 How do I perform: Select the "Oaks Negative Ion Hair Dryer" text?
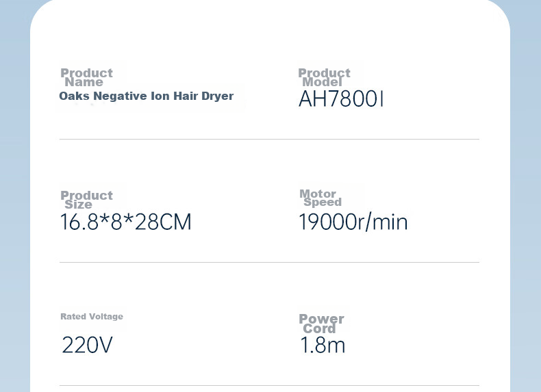(147, 96)
